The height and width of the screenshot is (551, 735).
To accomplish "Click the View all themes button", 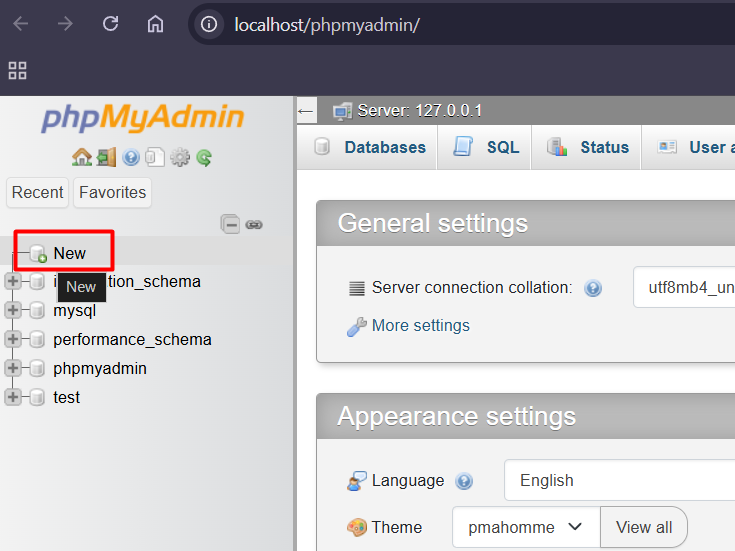I will [x=643, y=527].
